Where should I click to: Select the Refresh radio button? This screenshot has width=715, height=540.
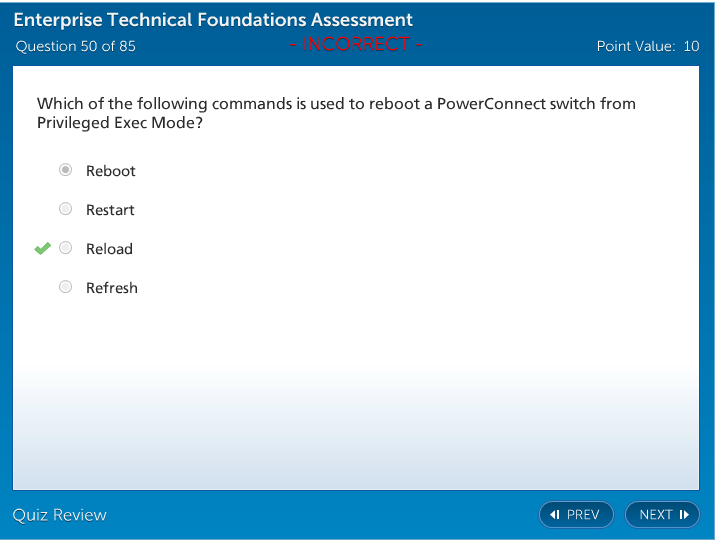[x=66, y=287]
